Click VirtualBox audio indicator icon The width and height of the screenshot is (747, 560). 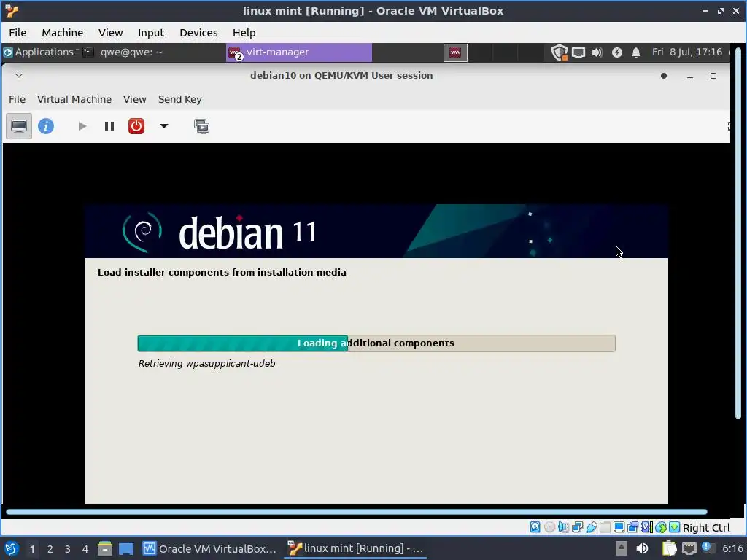click(564, 527)
